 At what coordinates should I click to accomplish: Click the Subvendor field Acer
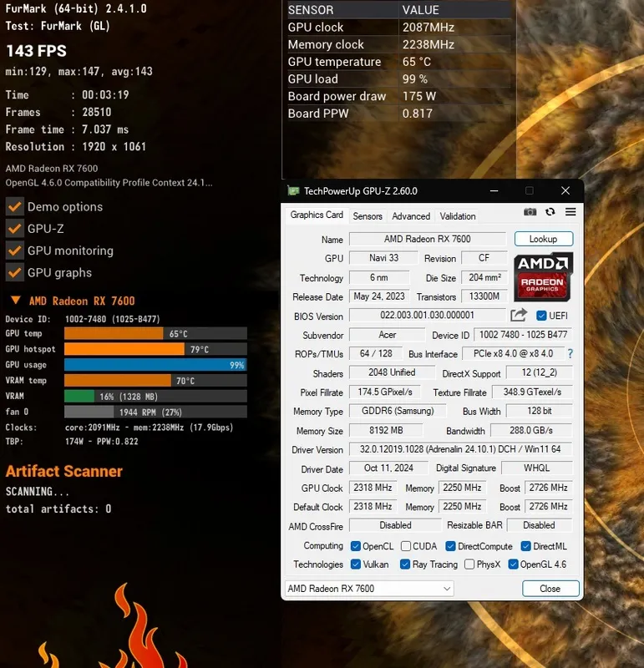click(387, 335)
